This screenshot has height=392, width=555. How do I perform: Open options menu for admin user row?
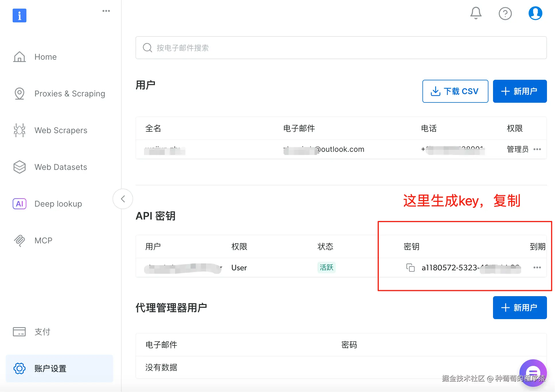click(537, 149)
